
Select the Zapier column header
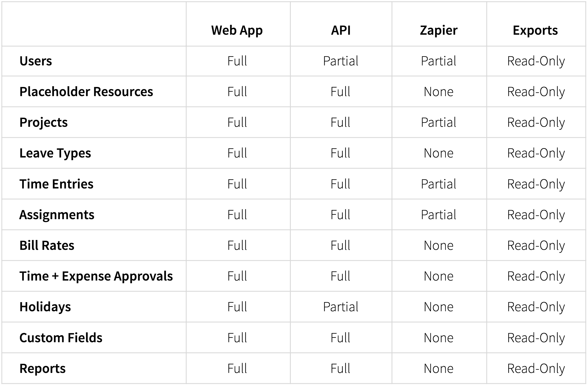point(439,30)
